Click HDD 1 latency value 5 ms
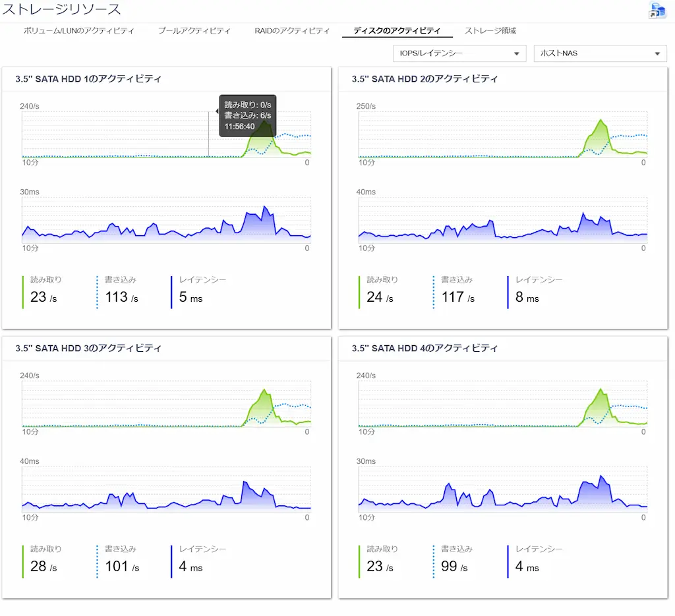Screen dimensions: 675x616 [x=191, y=297]
